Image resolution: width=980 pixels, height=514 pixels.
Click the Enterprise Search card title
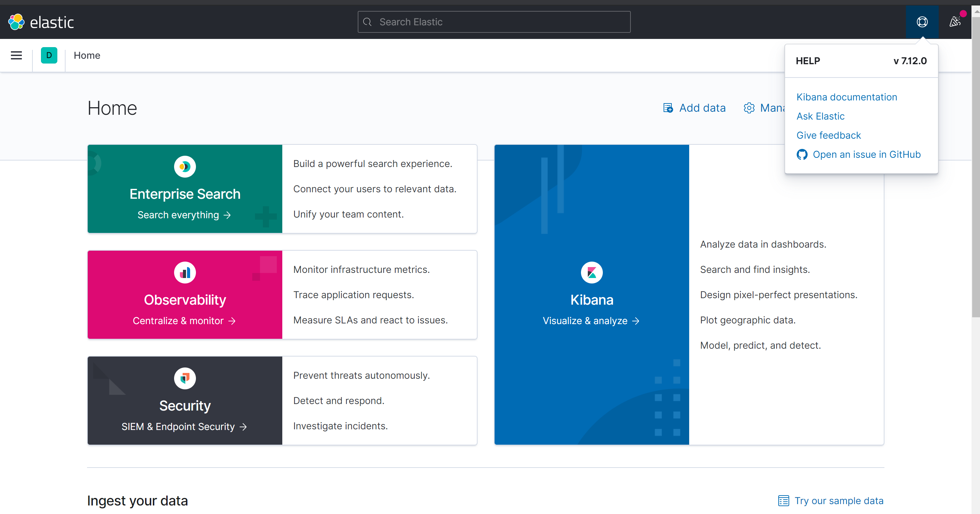coord(185,194)
